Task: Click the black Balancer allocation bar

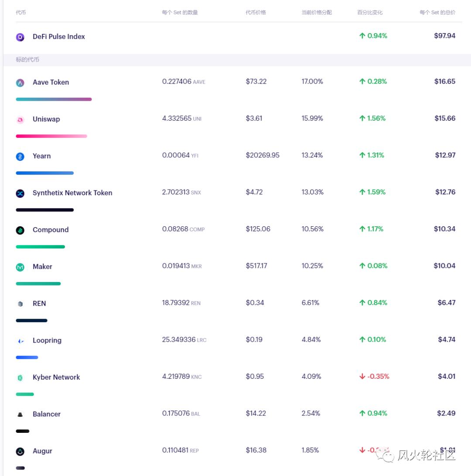Action: tap(23, 431)
